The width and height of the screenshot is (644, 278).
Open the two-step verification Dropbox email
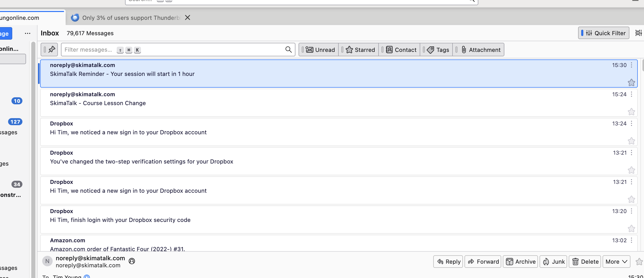339,161
